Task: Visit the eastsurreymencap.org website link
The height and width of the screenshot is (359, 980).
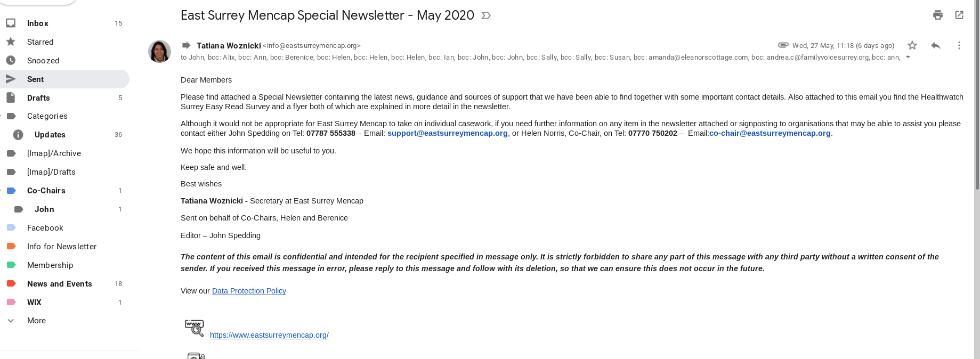Action: pos(269,335)
